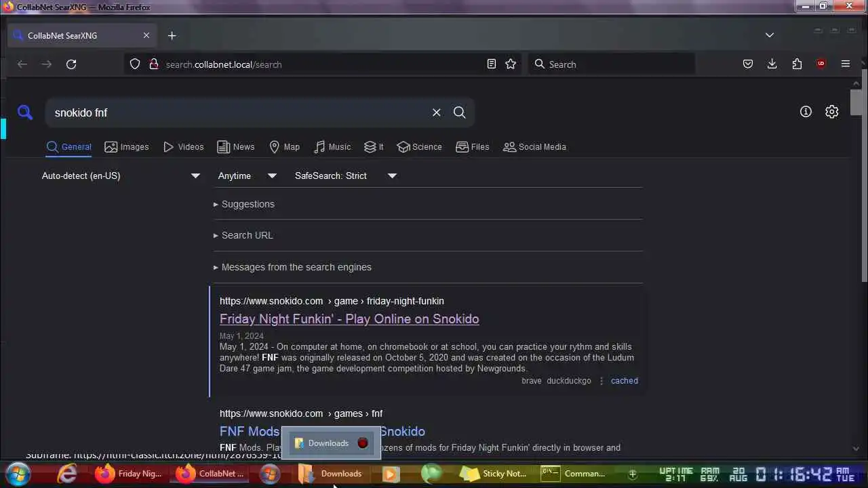
Task: Focus the Firefox Search box
Action: tap(610, 64)
